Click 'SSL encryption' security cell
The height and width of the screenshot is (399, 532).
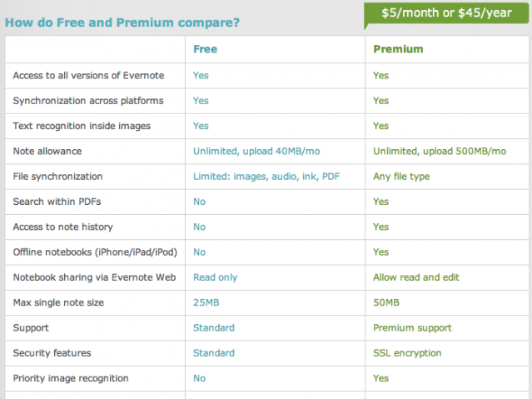tap(407, 353)
